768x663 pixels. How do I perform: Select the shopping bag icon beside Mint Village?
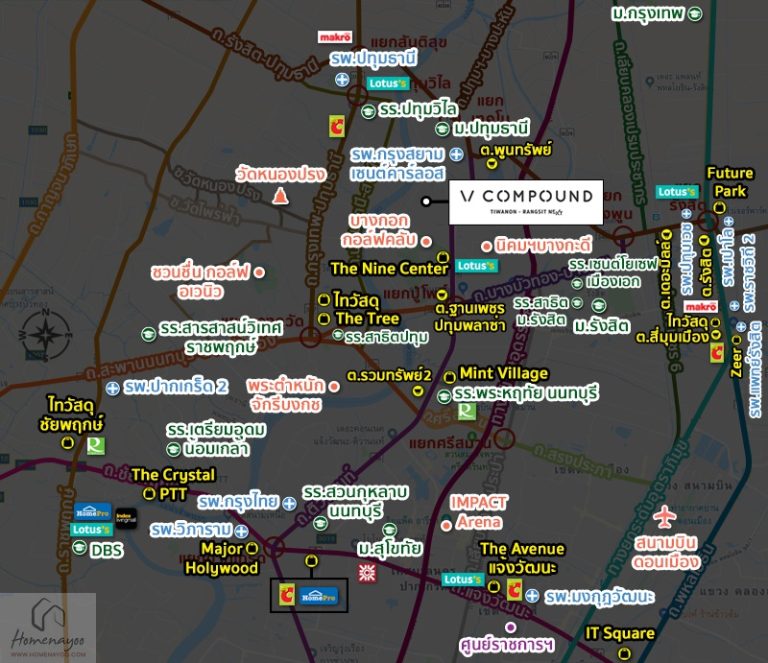[450, 377]
